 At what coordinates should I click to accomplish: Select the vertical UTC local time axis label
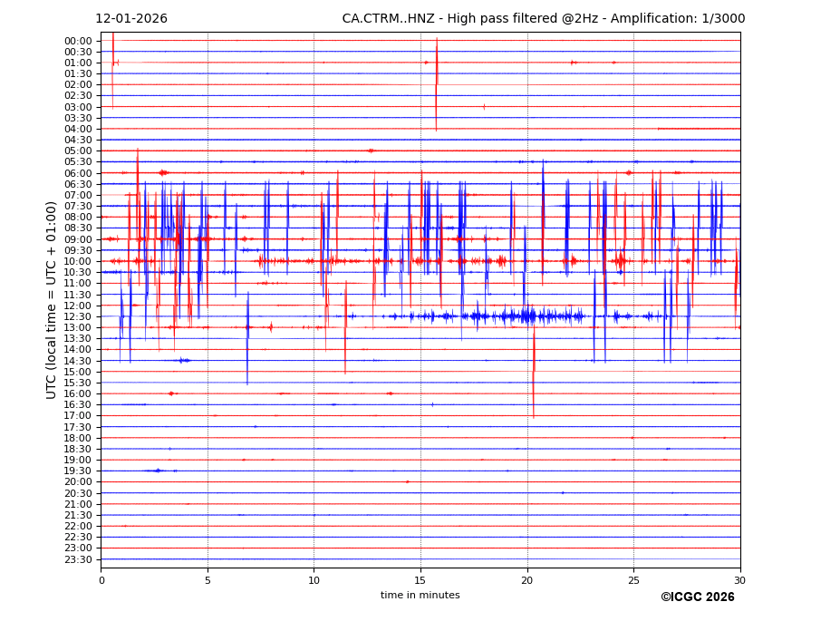(x=52, y=299)
